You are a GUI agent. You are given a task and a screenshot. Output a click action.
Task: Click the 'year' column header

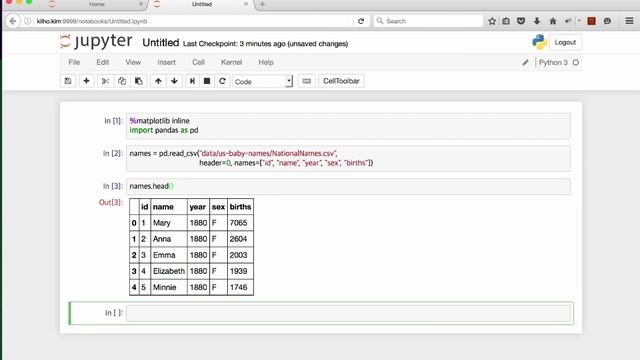pos(198,207)
